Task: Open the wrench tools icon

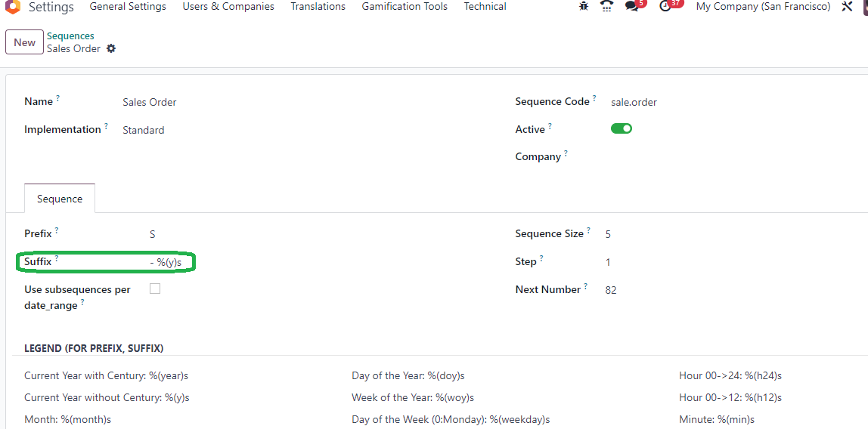Action: tap(847, 7)
